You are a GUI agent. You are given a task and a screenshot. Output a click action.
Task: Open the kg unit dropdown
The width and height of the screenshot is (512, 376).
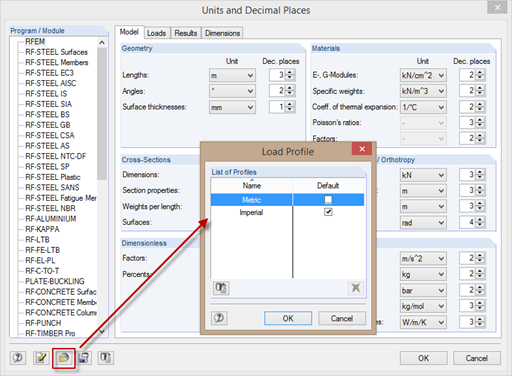click(x=423, y=274)
